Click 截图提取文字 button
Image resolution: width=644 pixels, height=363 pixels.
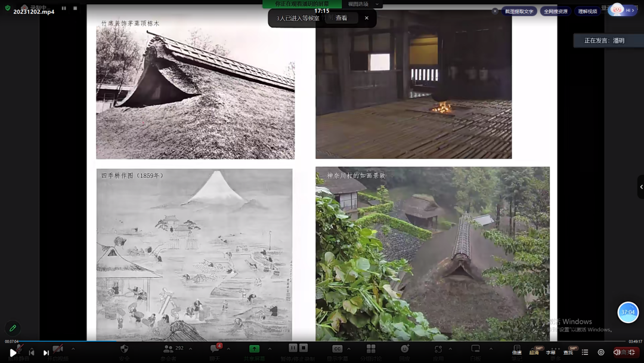pyautogui.click(x=519, y=11)
